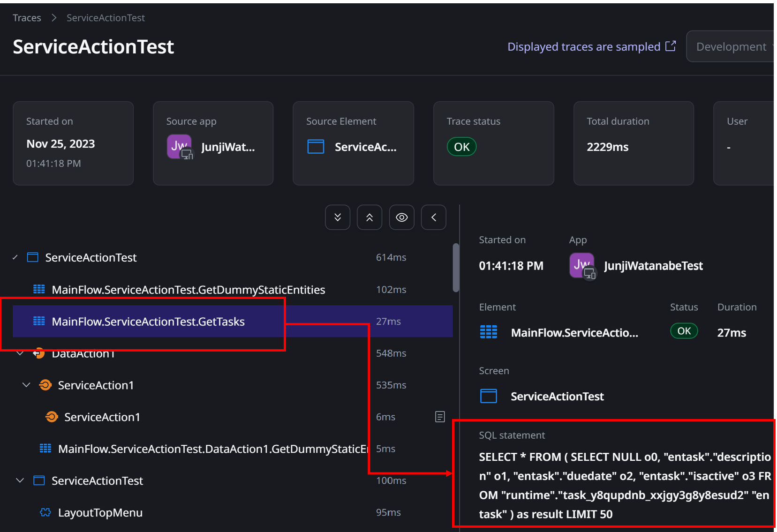777x532 pixels.
Task: Click the OK badge in Trace status card
Action: pos(462,147)
